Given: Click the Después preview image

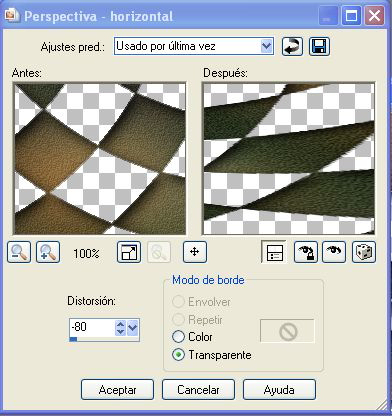Looking at the screenshot, I should (289, 159).
